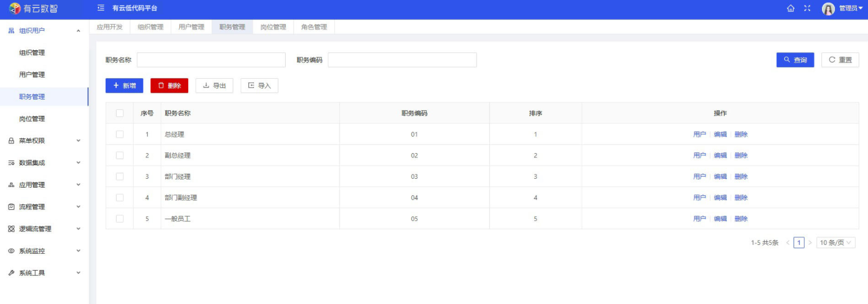
Task: Click the 有云数智 logo
Action: [x=34, y=9]
